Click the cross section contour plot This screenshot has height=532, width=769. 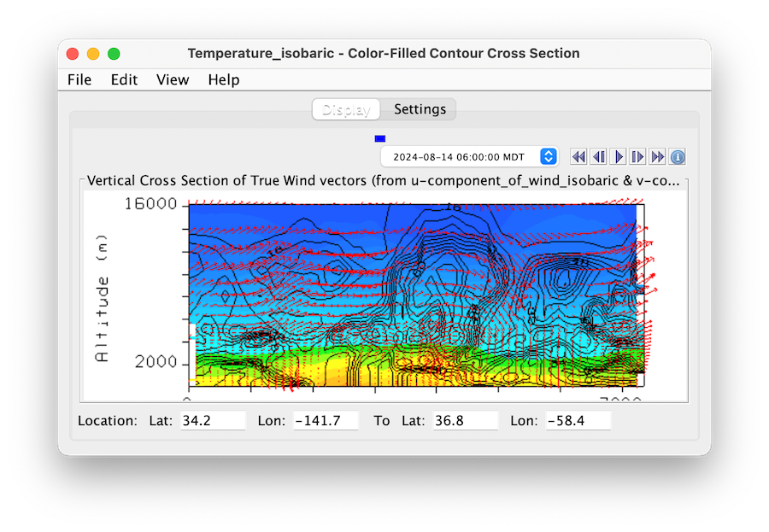414,295
